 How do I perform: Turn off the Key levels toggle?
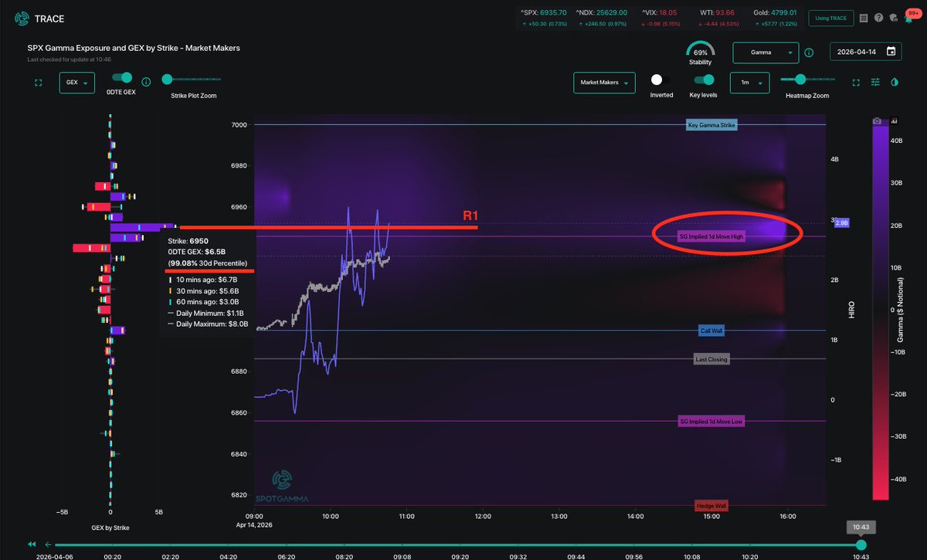[703, 80]
